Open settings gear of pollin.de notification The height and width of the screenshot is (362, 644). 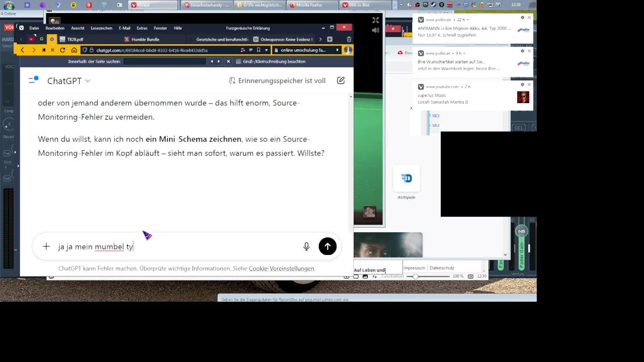(x=522, y=18)
